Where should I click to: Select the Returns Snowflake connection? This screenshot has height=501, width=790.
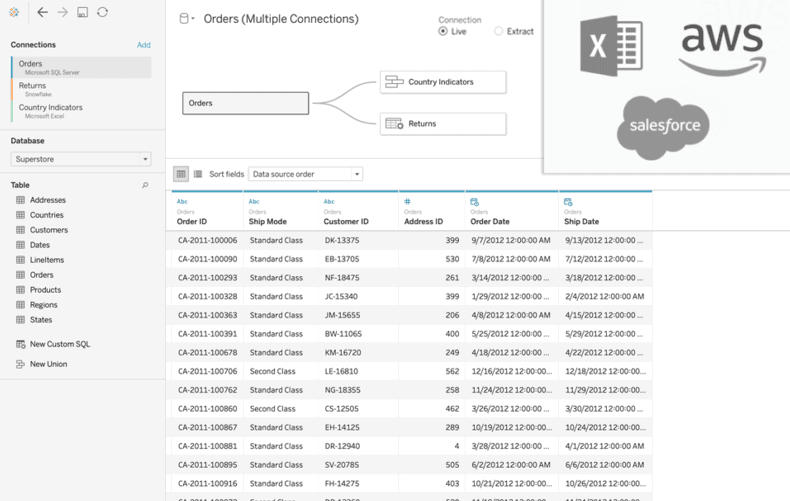coord(81,89)
